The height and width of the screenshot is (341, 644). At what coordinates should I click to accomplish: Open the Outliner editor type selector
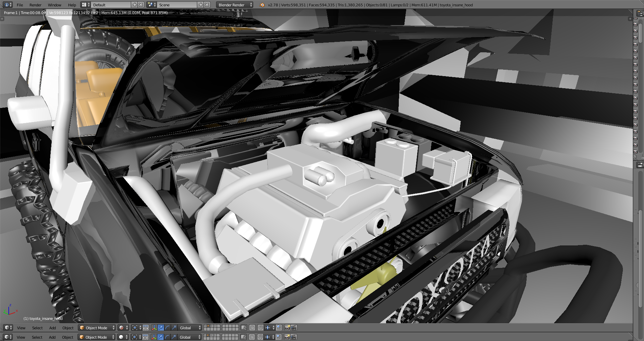click(x=640, y=13)
